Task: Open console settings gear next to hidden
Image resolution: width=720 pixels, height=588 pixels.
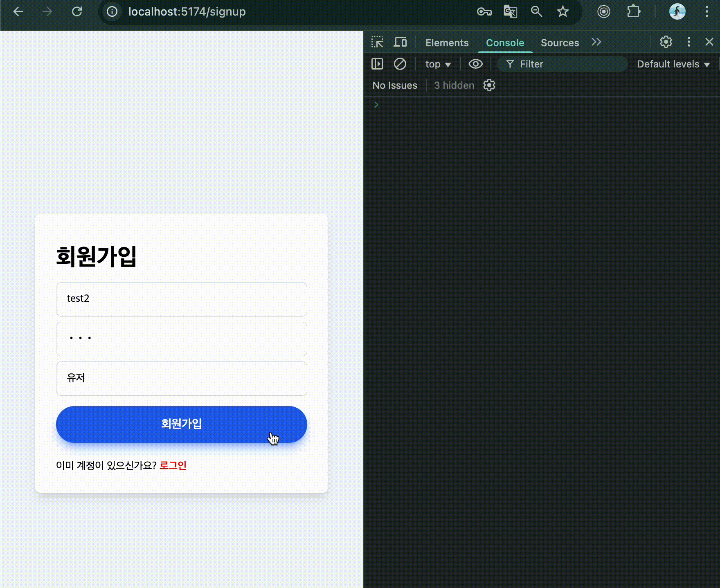Action: coord(489,85)
